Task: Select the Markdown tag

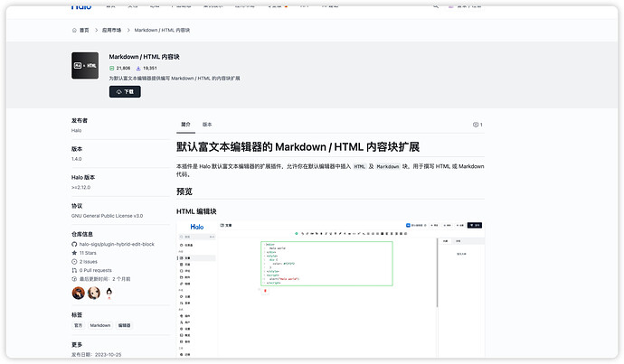Action: (99, 325)
